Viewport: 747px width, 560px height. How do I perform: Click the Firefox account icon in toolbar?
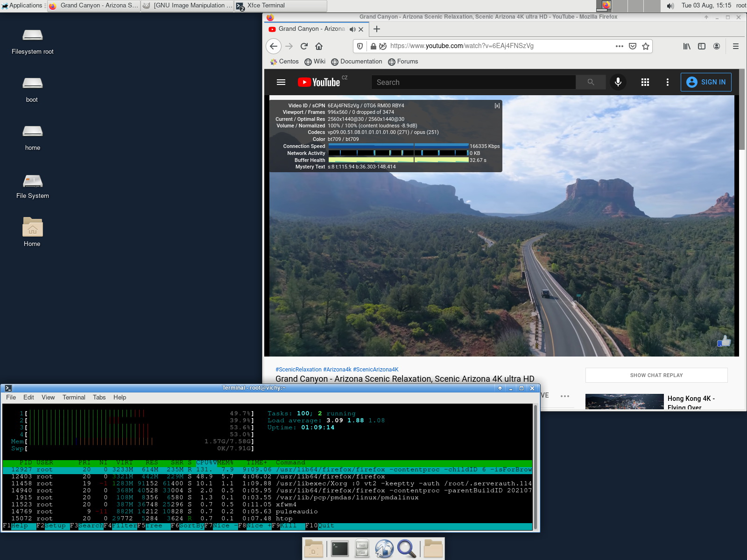pos(717,46)
